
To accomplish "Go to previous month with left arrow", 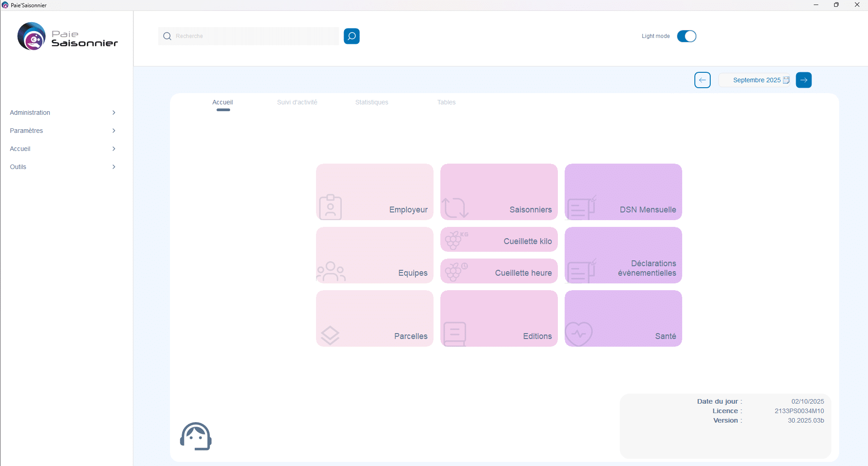I will pos(702,80).
